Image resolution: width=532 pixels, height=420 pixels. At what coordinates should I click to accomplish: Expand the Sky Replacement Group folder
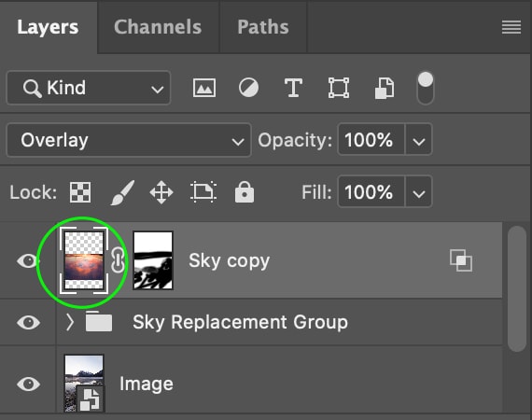70,322
